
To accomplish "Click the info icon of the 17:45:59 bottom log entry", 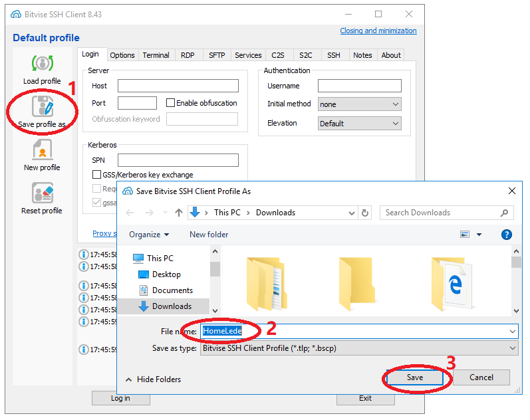I will point(83,349).
